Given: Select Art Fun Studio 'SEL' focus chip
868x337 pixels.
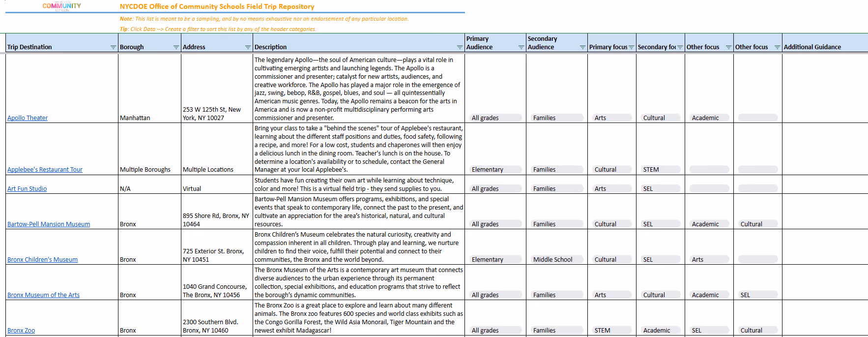Looking at the screenshot, I should (x=660, y=189).
